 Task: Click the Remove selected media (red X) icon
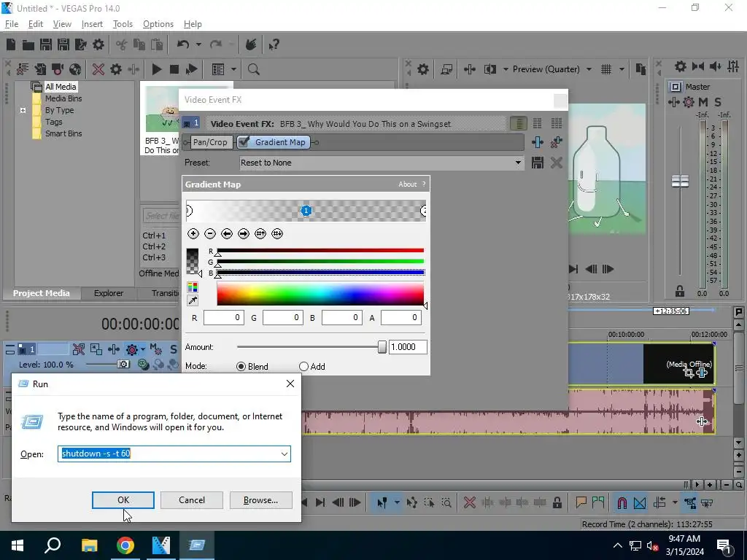[98, 69]
